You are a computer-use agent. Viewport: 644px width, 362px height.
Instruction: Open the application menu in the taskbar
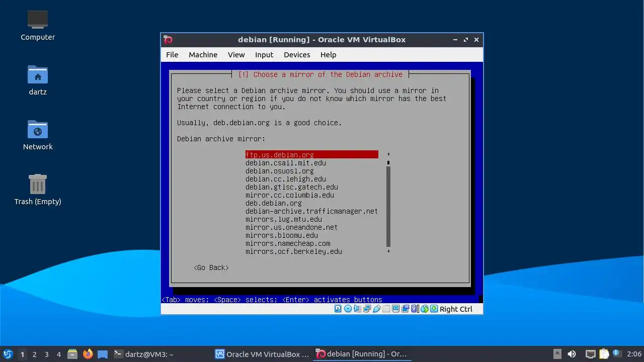pyautogui.click(x=8, y=354)
